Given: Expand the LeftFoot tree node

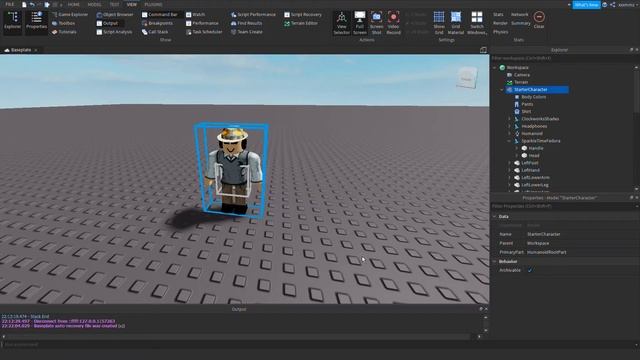Looking at the screenshot, I should pyautogui.click(x=509, y=163).
